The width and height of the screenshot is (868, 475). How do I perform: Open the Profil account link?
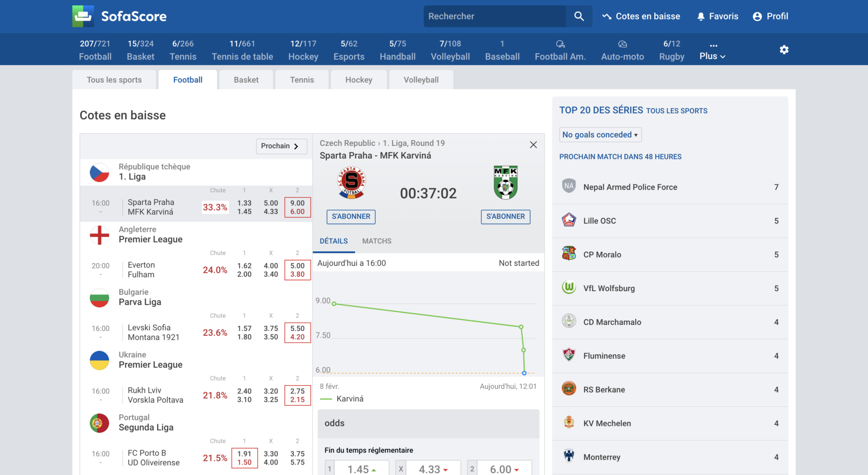[x=770, y=16]
